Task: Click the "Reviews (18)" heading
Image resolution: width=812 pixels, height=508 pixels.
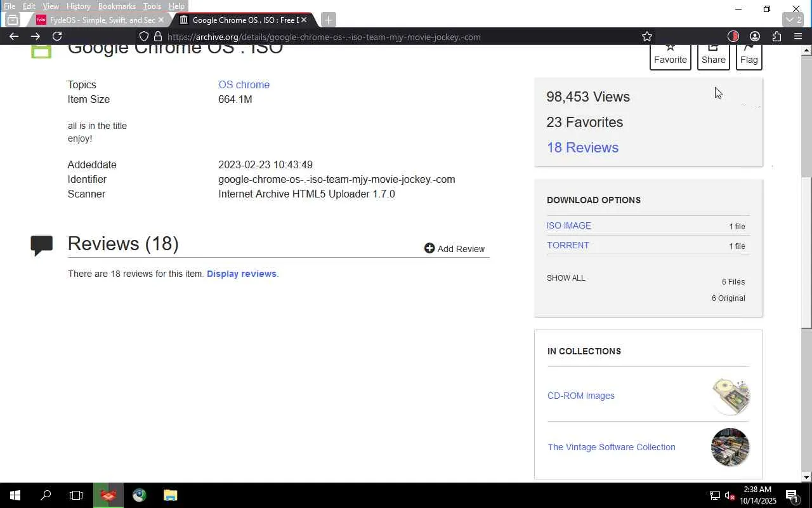Action: click(x=123, y=243)
